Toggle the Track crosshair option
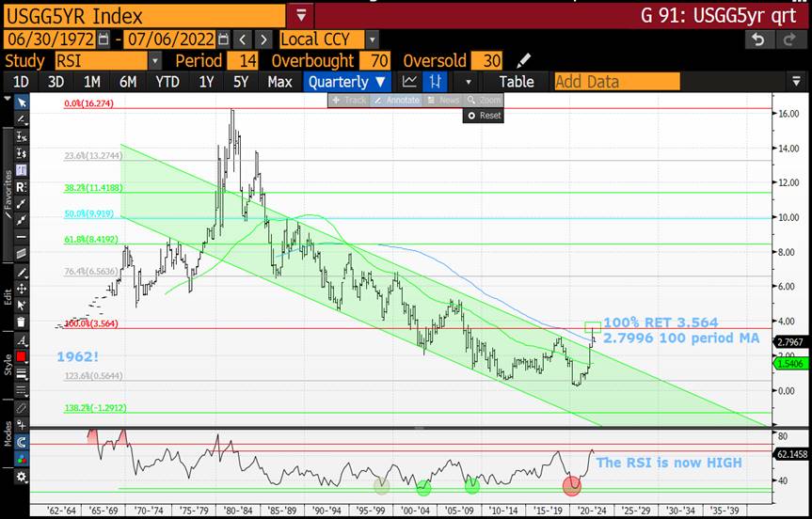Image resolution: width=812 pixels, height=519 pixels. (x=348, y=100)
